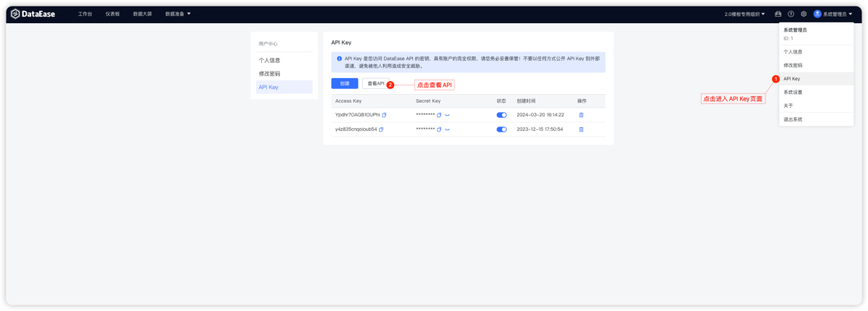
Task: Open the toolbox icon in top bar
Action: coord(778,14)
